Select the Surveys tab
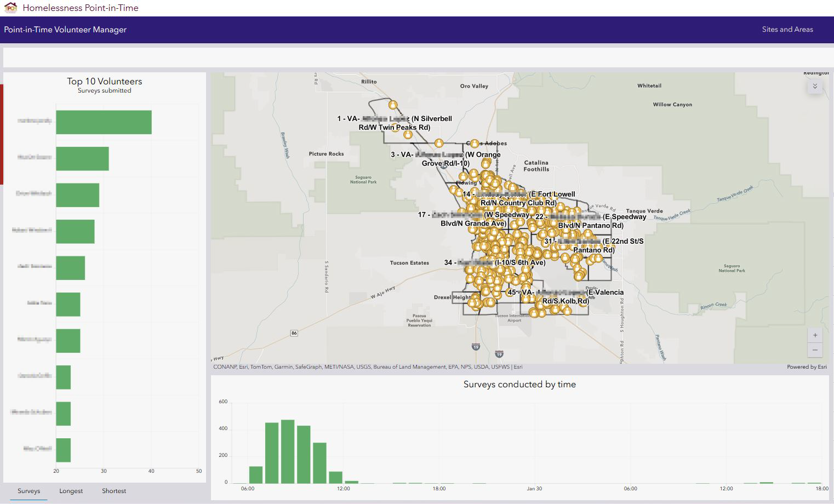This screenshot has height=504, width=834. [28, 491]
